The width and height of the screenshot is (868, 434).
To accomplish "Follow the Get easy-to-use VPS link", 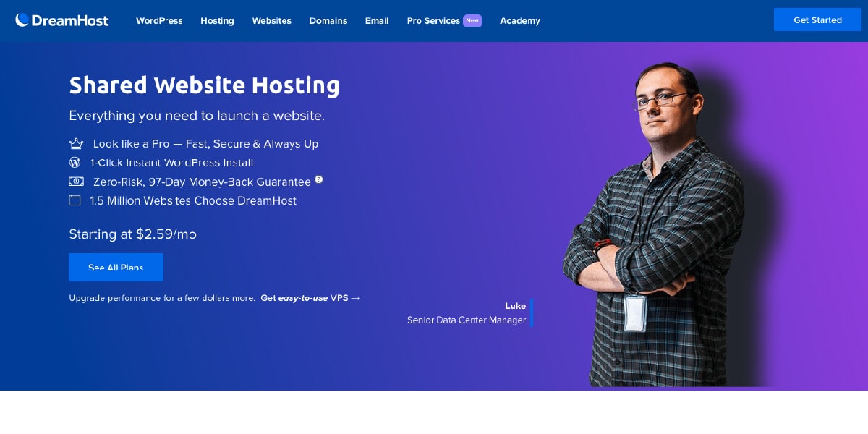I will (x=310, y=298).
